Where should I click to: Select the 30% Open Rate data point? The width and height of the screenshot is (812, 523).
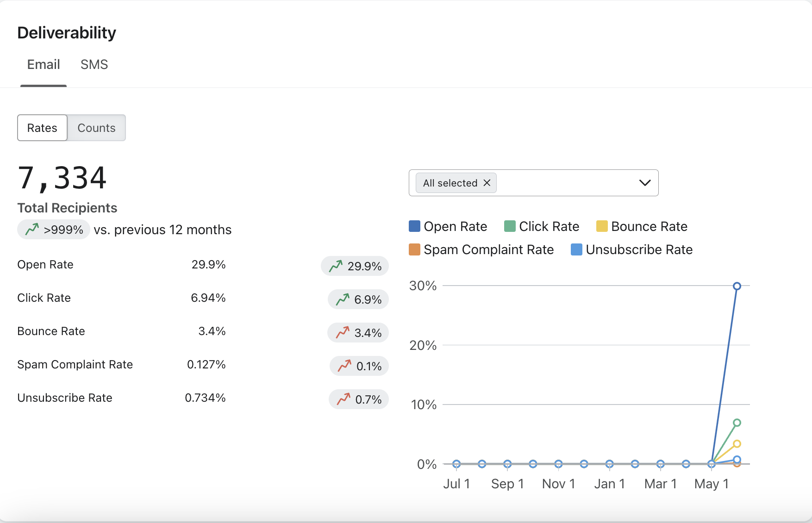[737, 286]
